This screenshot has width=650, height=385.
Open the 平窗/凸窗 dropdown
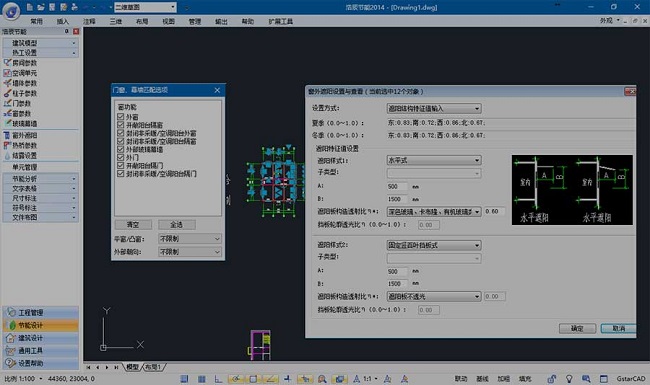click(190, 239)
